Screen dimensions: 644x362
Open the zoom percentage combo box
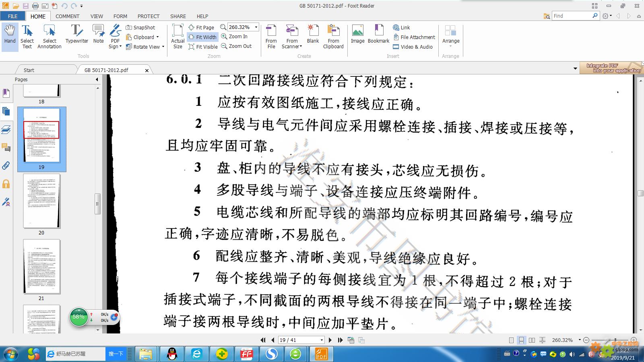coord(256,27)
